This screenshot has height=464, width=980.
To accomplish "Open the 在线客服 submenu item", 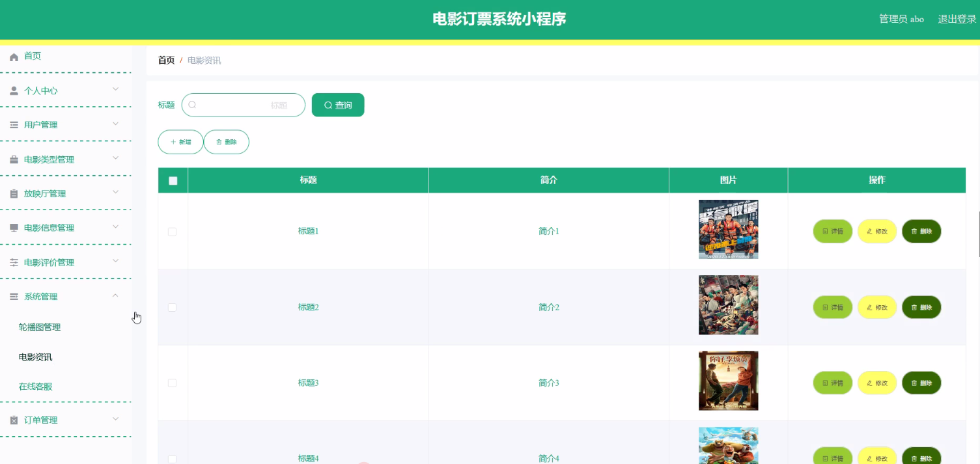I will pos(36,387).
